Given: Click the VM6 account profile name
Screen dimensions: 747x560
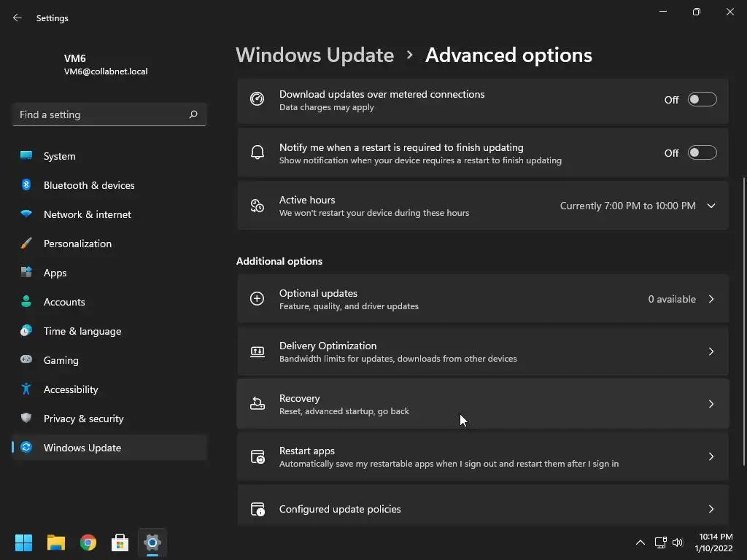Looking at the screenshot, I should 75,58.
